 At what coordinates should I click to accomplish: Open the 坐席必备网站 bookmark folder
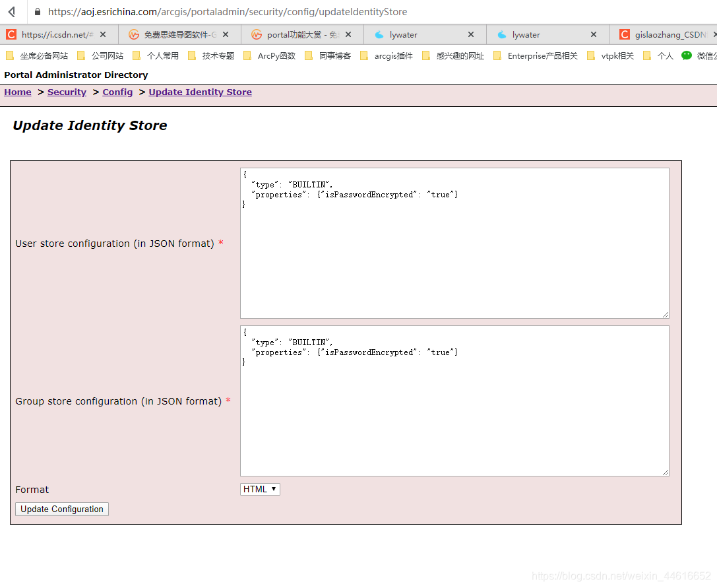pos(38,56)
